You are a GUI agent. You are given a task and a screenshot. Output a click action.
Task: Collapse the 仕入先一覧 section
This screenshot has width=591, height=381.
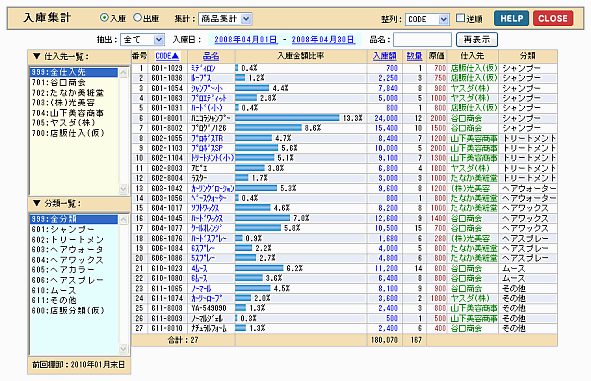[x=37, y=56]
